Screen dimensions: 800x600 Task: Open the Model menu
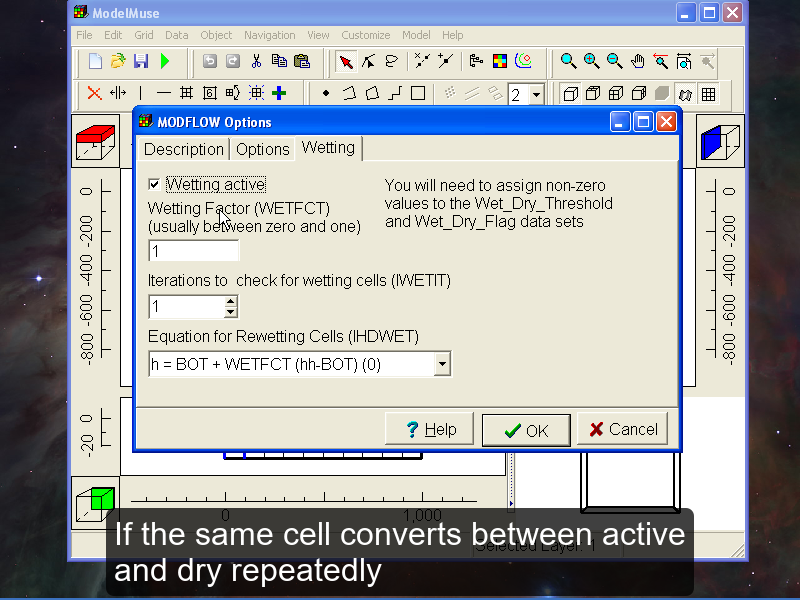coord(416,35)
